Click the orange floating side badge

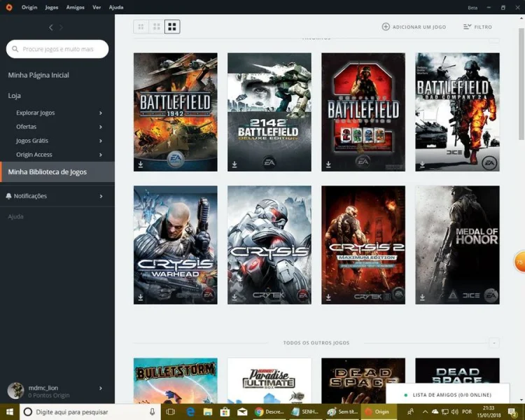click(x=519, y=262)
